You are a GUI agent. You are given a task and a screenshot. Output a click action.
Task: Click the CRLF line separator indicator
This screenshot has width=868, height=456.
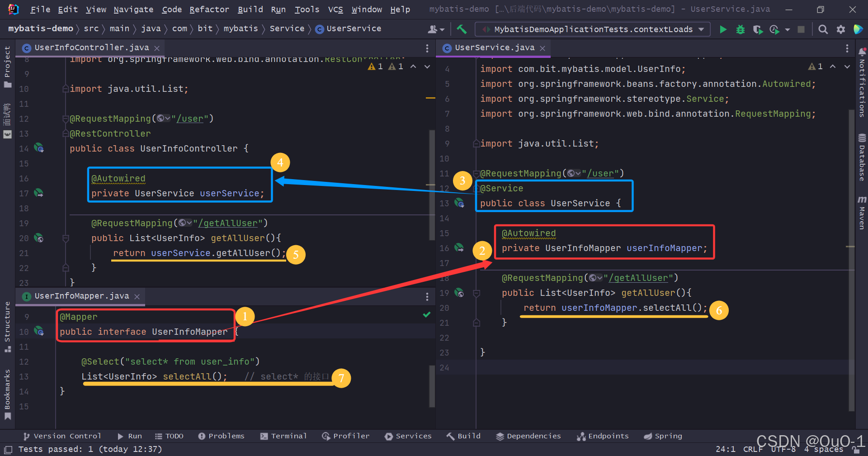coord(753,449)
